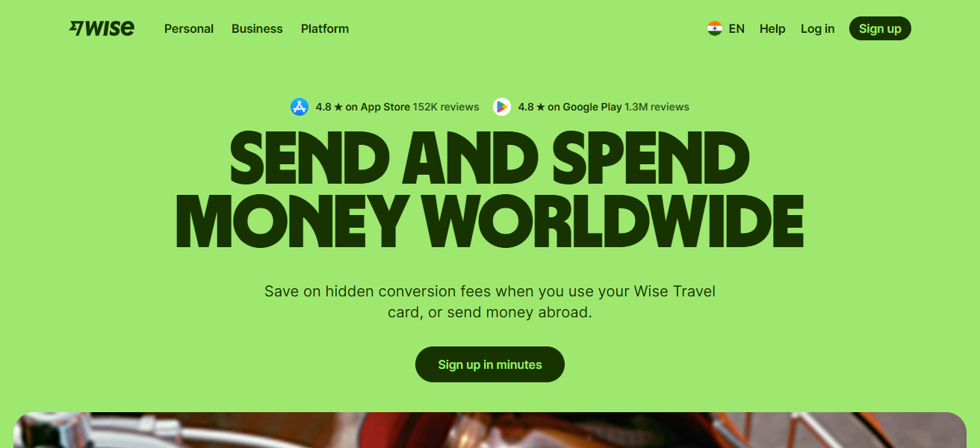This screenshot has height=448, width=980.
Task: Click the '4.8 on Google Play' rating text
Action: click(x=570, y=107)
